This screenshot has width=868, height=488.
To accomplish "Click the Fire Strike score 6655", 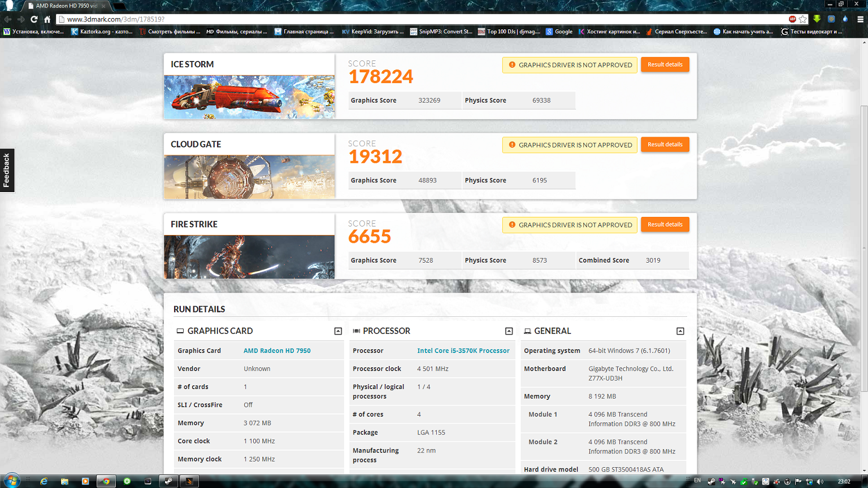I will [x=370, y=237].
